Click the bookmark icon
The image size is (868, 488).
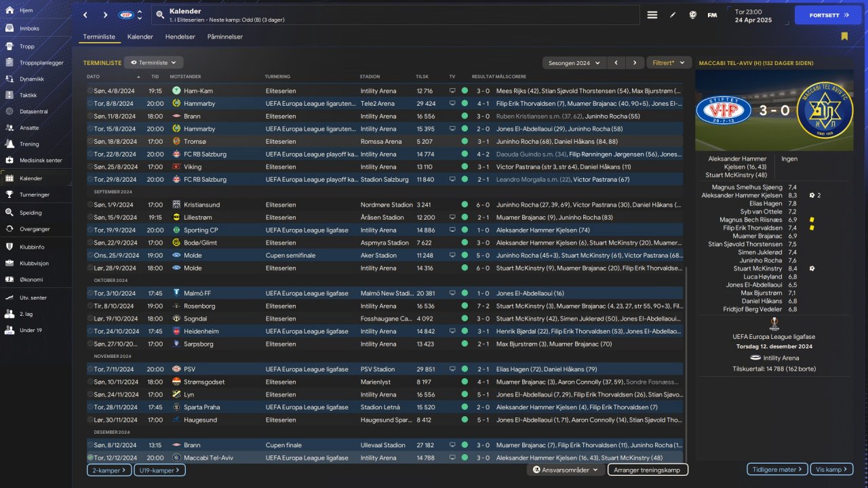pos(844,37)
